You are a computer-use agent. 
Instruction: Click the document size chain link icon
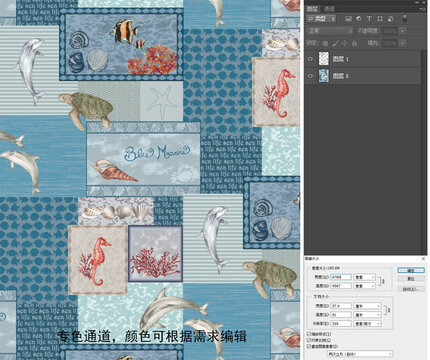388,310
